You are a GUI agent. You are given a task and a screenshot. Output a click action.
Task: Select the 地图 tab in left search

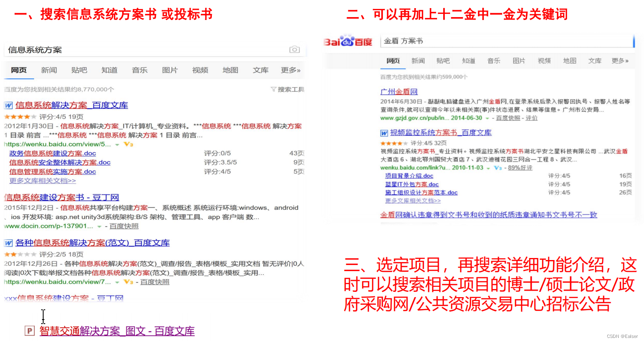(230, 70)
